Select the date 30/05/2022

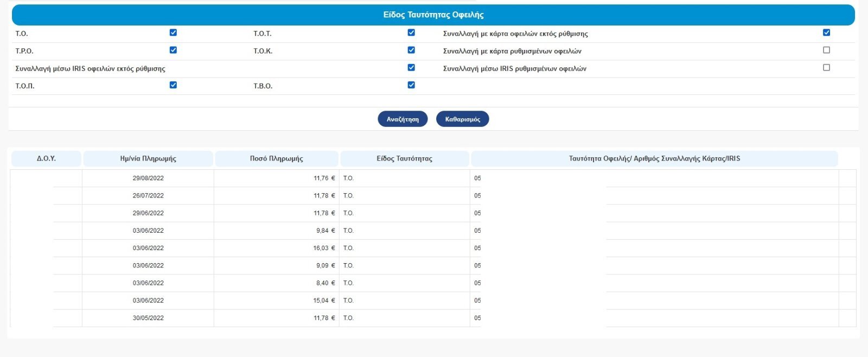tap(148, 318)
